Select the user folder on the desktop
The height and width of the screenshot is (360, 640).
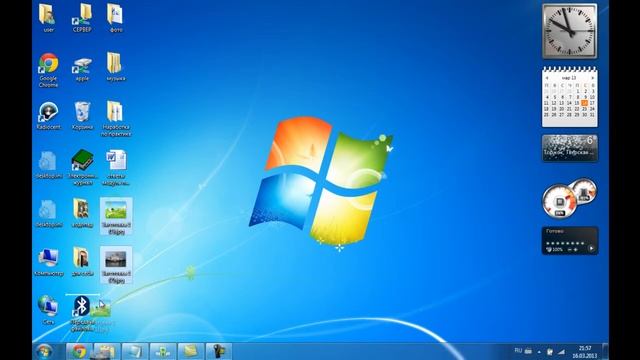point(48,18)
